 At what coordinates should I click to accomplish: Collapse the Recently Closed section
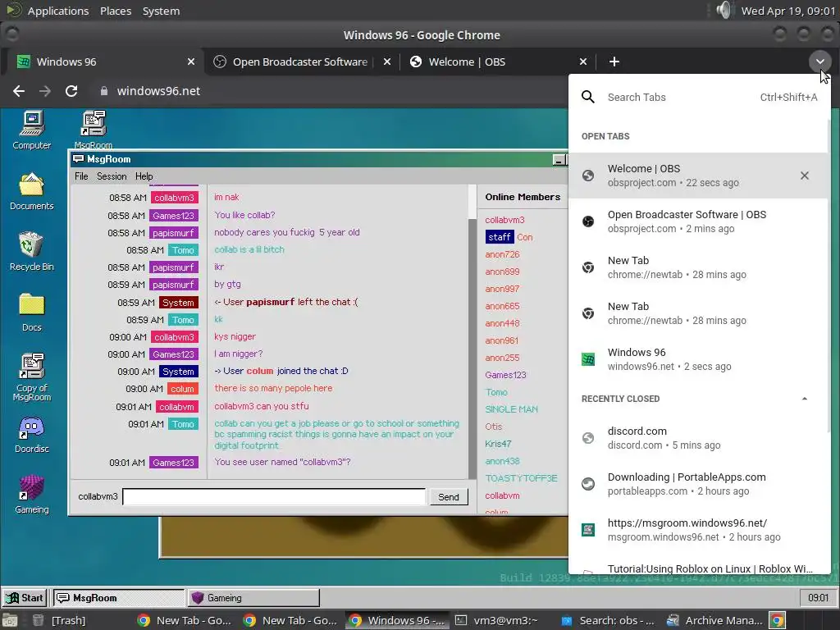pyautogui.click(x=804, y=399)
